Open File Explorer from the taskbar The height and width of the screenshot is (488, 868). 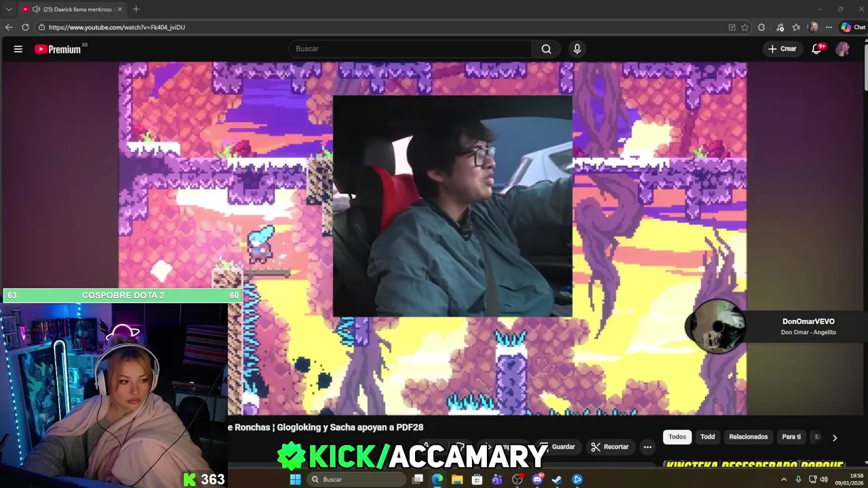tap(457, 479)
